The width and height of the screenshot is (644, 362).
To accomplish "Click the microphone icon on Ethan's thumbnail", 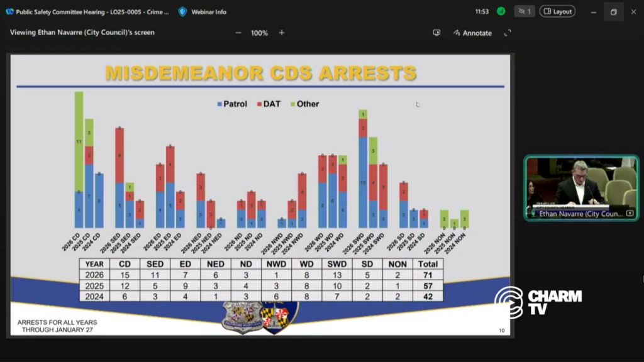I will pyautogui.click(x=533, y=214).
